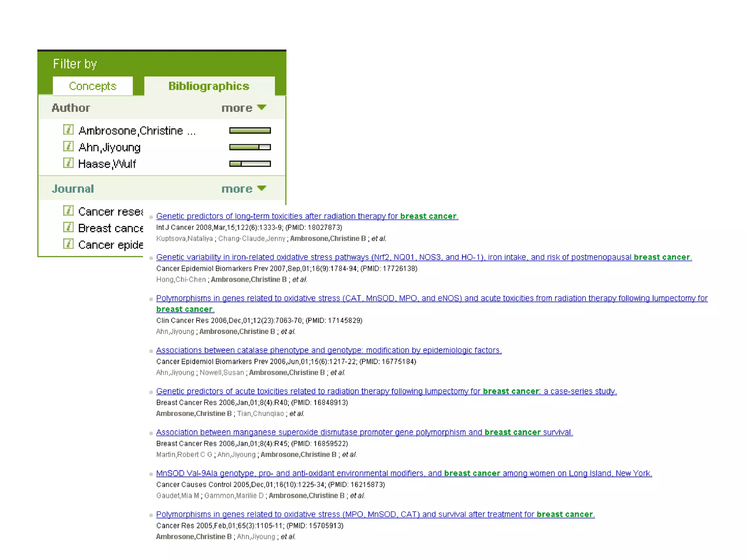Click author Kuptsova,Nataliya in first result
Viewport: 747px width, 560px height.
pyautogui.click(x=185, y=238)
